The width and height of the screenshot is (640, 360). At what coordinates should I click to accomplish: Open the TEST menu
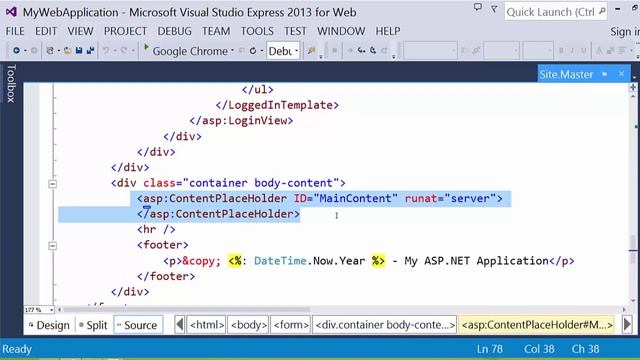point(295,31)
